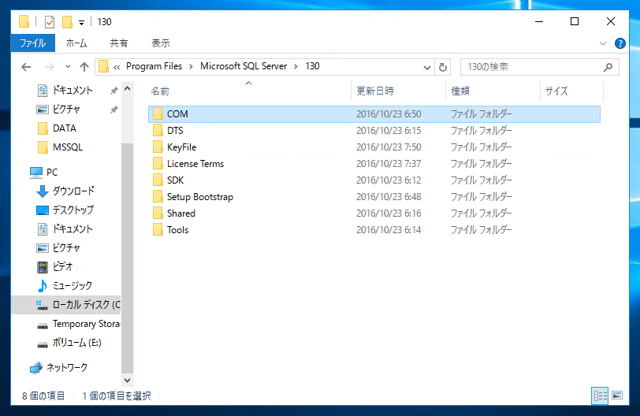This screenshot has height=416, width=640.
Task: Open ビデオ in the navigation pane
Action: click(x=62, y=267)
